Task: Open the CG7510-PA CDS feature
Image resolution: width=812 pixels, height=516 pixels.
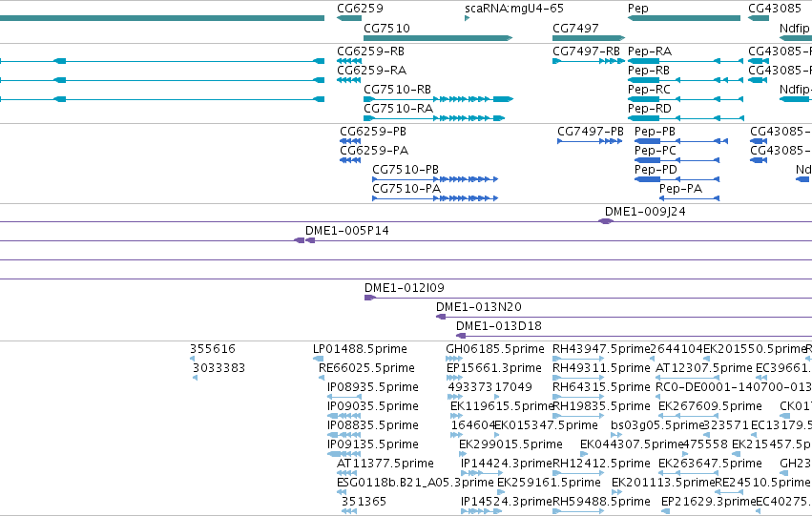Action: (x=435, y=198)
